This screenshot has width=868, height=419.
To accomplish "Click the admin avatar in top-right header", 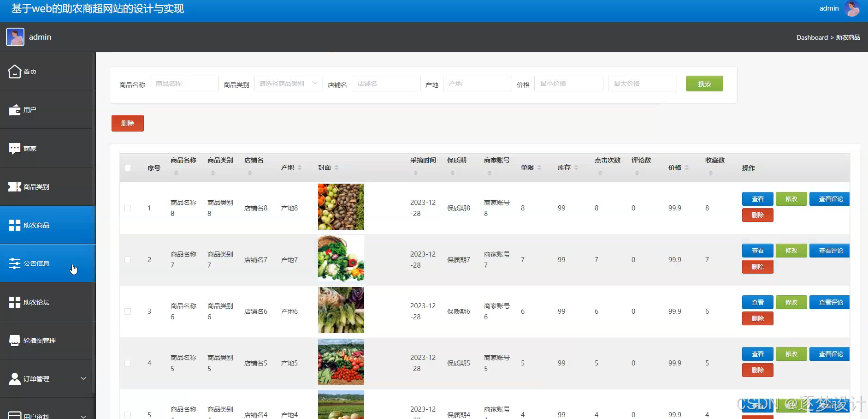I will coord(852,8).
